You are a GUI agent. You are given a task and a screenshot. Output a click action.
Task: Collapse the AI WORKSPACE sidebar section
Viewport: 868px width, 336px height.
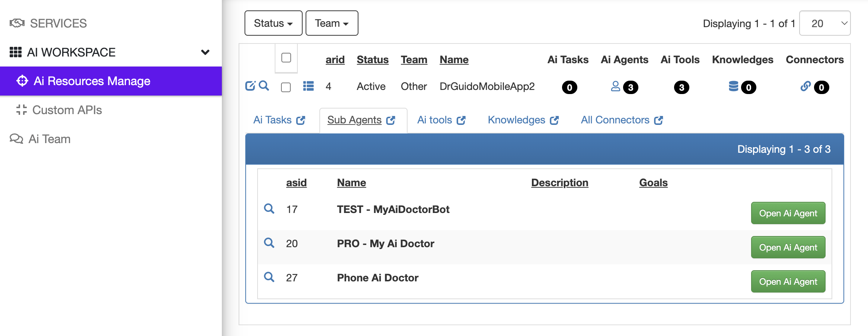pyautogui.click(x=205, y=52)
